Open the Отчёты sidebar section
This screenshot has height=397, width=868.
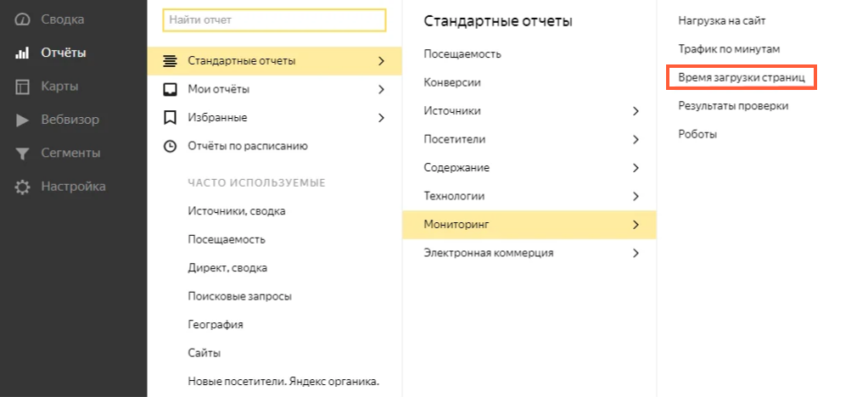pos(63,53)
